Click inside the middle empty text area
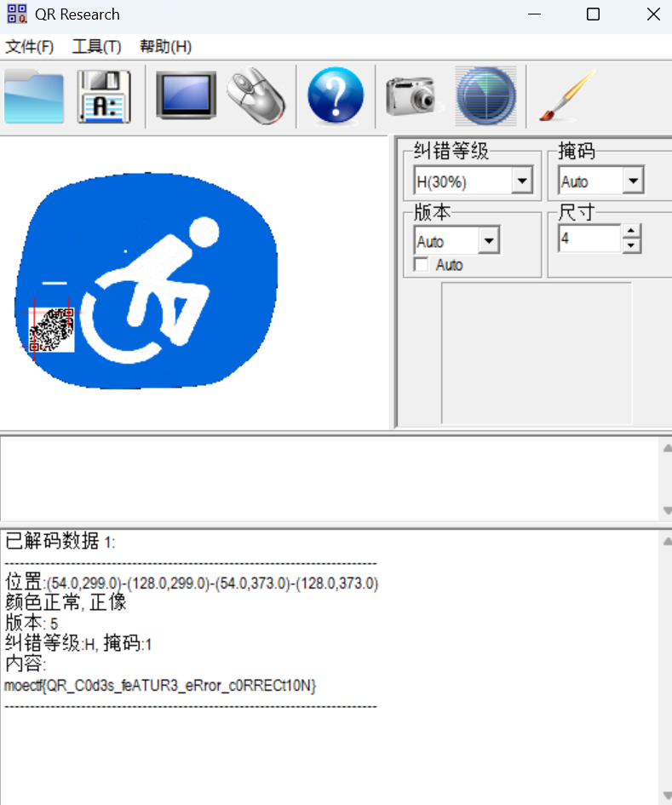 tap(330, 479)
